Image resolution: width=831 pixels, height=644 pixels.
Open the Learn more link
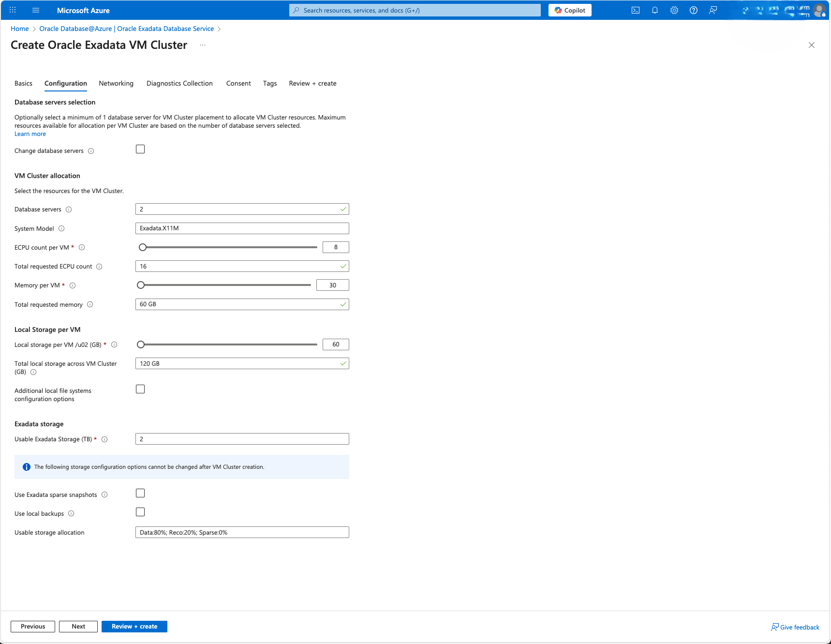point(30,134)
